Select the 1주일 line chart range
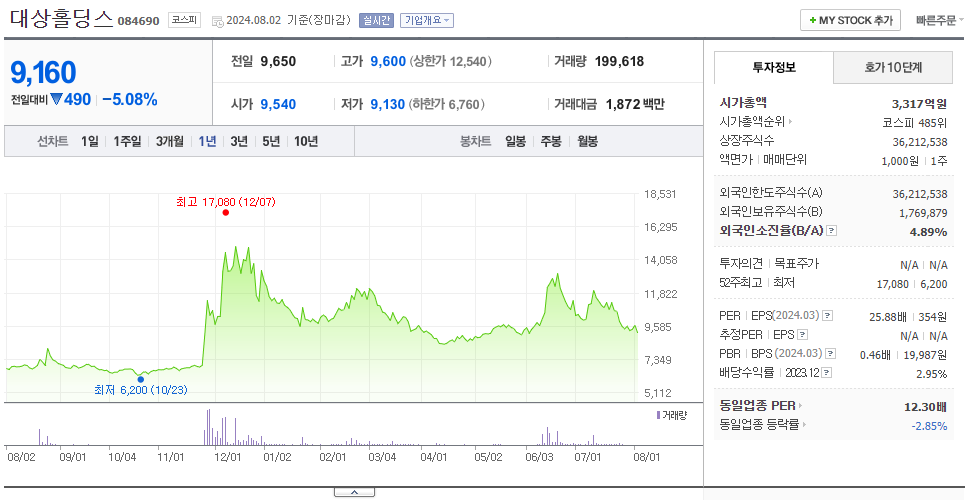 pyautogui.click(x=127, y=141)
